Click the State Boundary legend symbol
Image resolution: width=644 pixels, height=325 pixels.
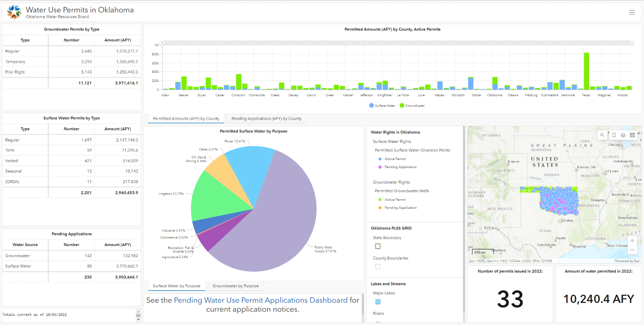(x=378, y=247)
